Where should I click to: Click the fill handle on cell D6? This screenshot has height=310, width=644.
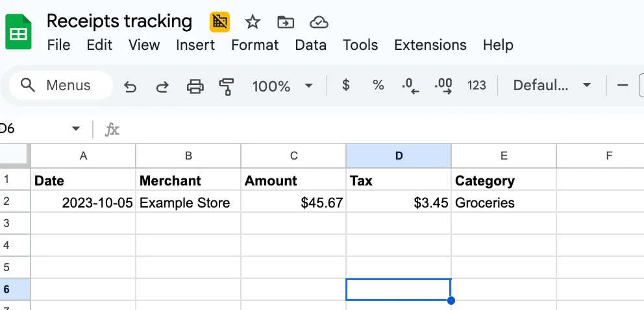click(451, 300)
